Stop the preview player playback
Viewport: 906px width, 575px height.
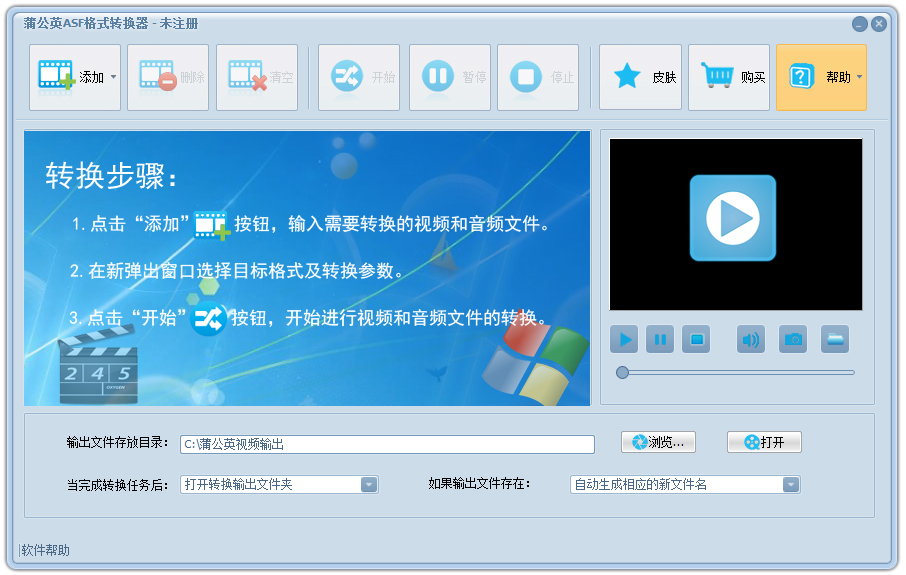coord(696,340)
